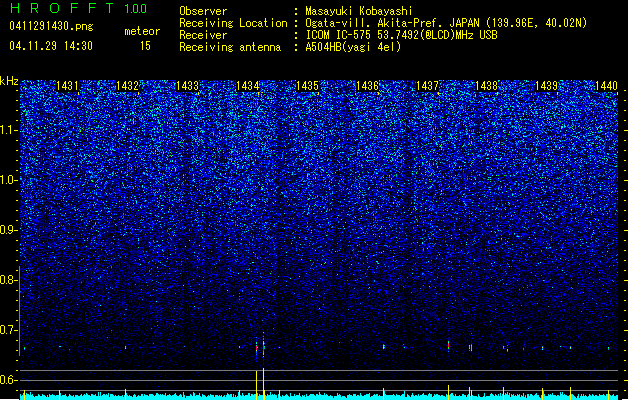Click the HROFFT 1.0.0 title text

(79, 8)
